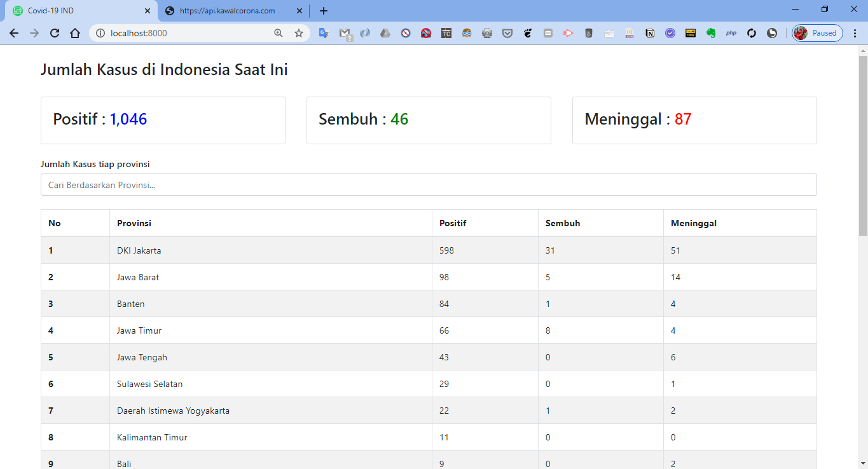Open the Pocket extension
868x469 pixels.
(x=507, y=33)
